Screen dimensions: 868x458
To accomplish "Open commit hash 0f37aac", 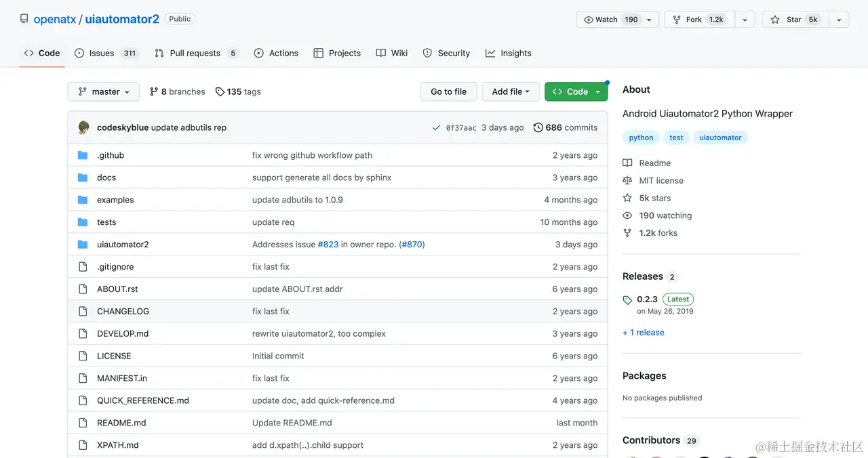I will click(x=461, y=127).
